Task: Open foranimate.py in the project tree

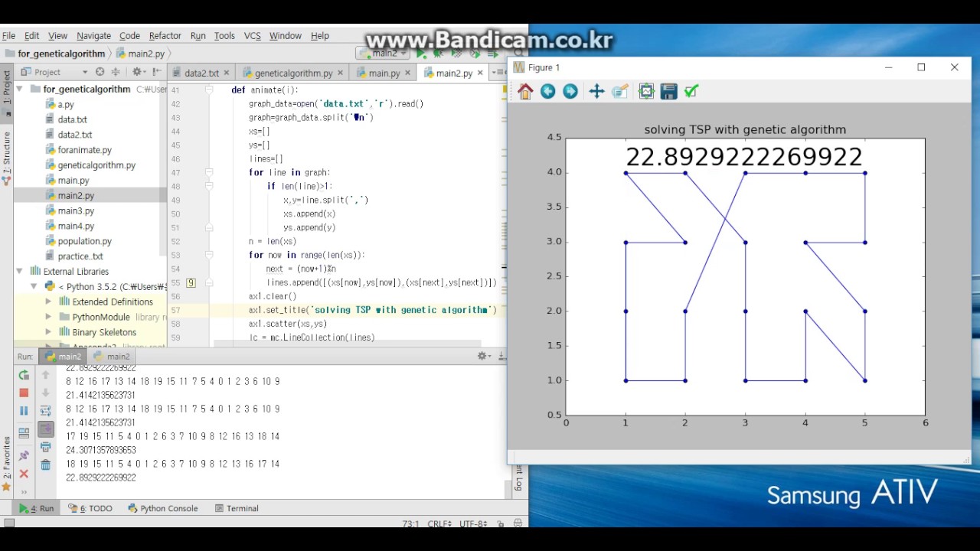Action: (84, 150)
